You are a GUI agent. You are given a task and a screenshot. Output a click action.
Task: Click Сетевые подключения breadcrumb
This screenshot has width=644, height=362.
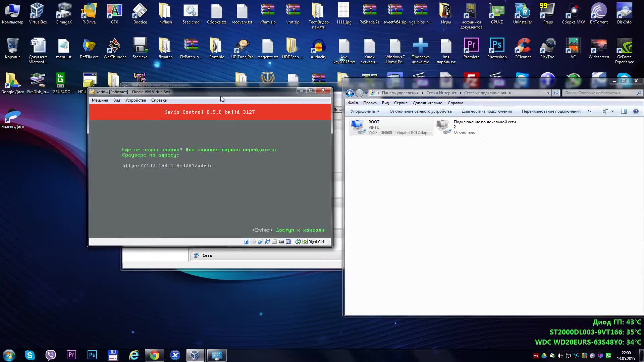485,93
